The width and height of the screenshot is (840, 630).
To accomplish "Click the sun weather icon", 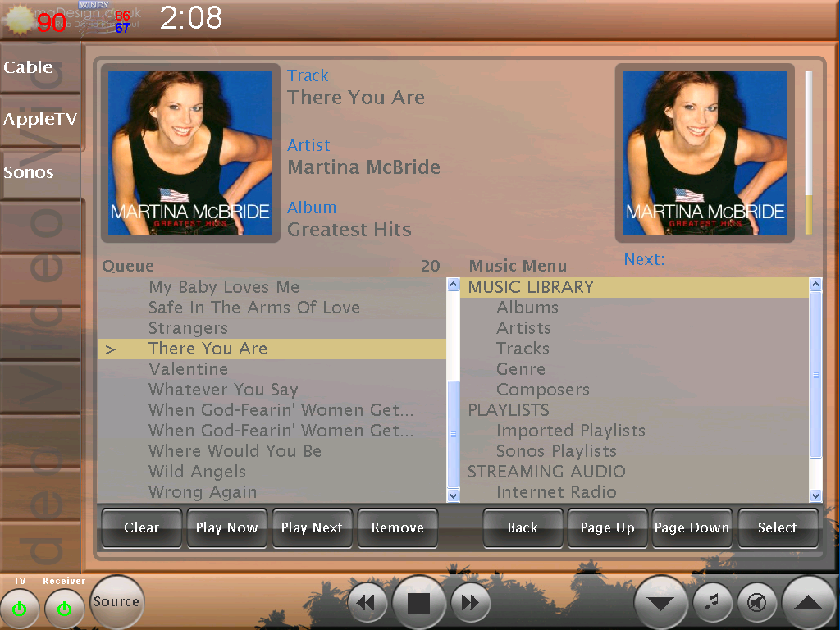I will click(x=20, y=20).
